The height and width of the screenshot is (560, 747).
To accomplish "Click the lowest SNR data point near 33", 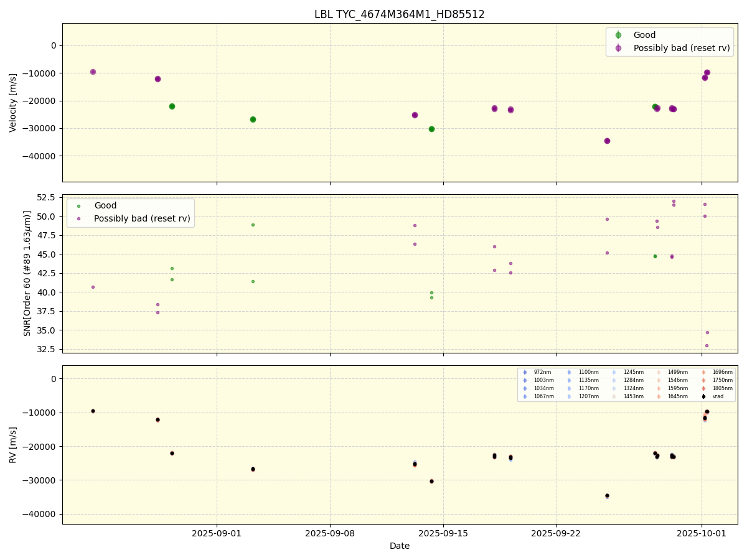I will click(707, 345).
